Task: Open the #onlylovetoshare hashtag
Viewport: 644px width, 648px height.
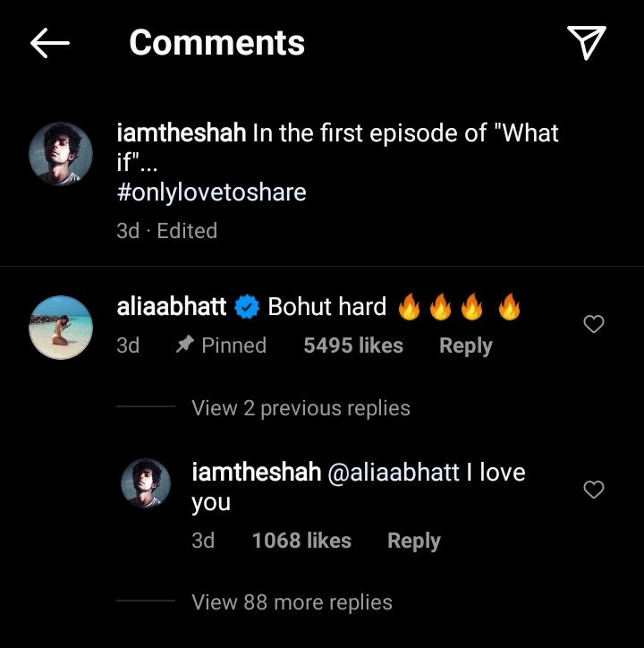Action: [211, 192]
